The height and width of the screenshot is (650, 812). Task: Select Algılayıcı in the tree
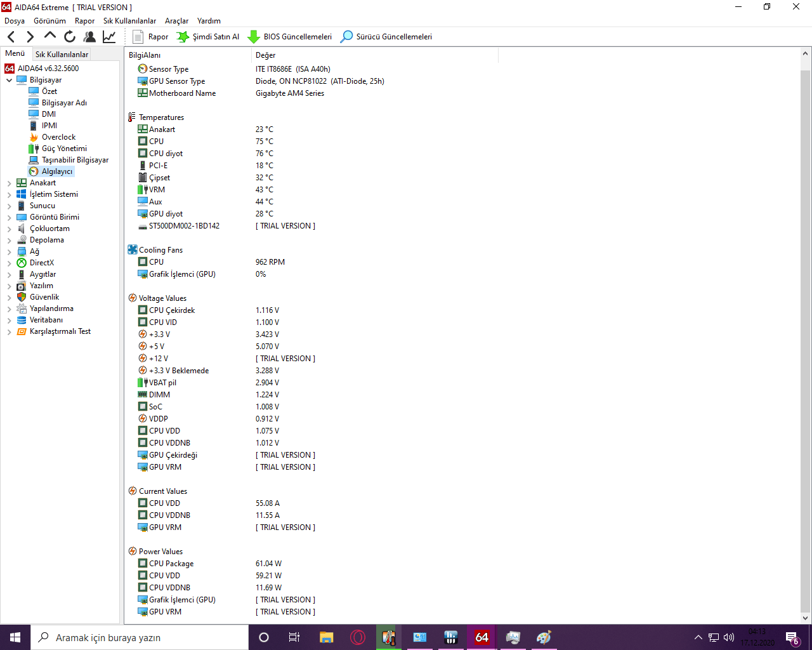pos(57,171)
